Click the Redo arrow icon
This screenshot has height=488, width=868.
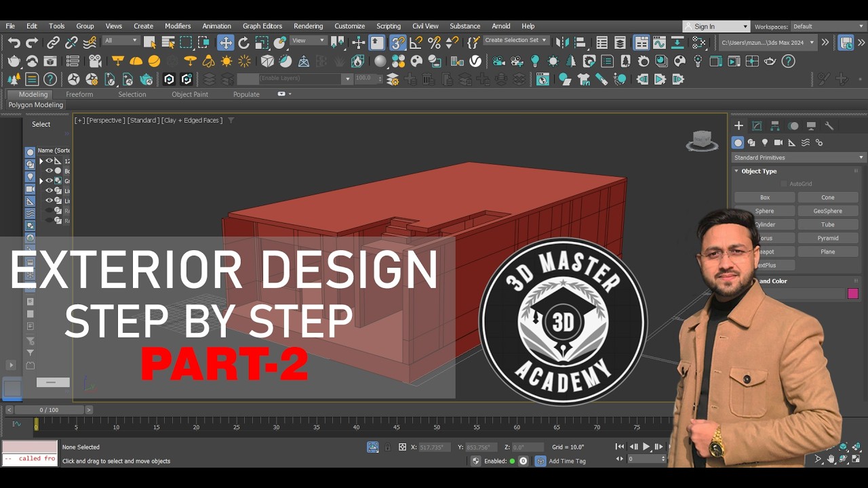tap(32, 43)
